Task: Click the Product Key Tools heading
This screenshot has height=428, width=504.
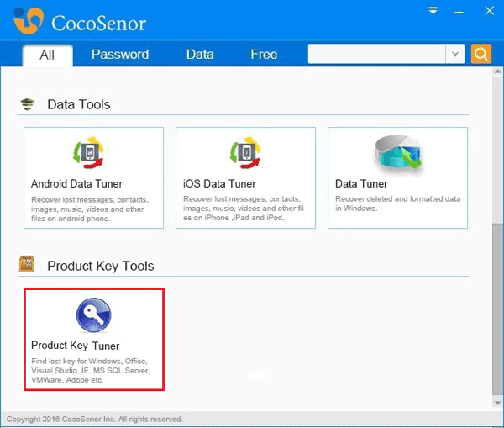Action: pos(101,266)
